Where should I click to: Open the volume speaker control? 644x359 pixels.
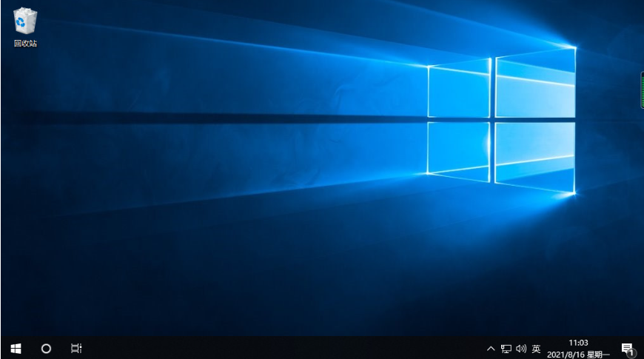[521, 349]
